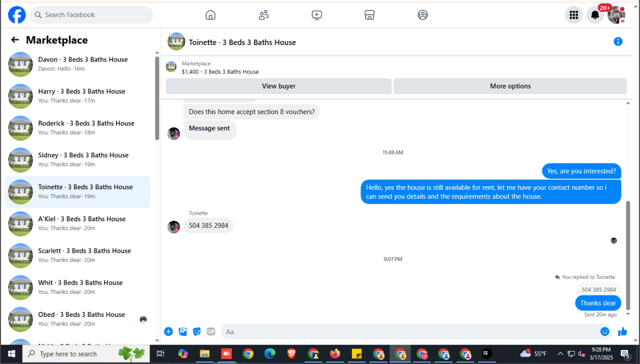Click the muted volume tray icon
Screen dimensions: 640x364
(582, 353)
